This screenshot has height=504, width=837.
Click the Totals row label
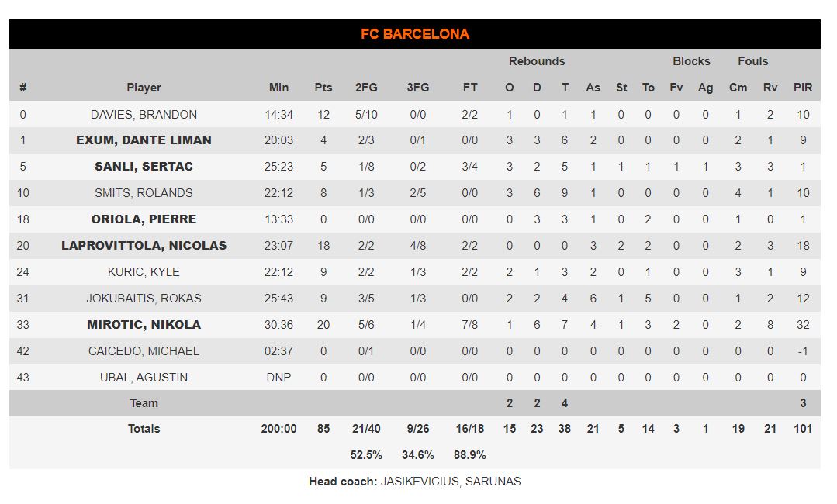pos(144,429)
